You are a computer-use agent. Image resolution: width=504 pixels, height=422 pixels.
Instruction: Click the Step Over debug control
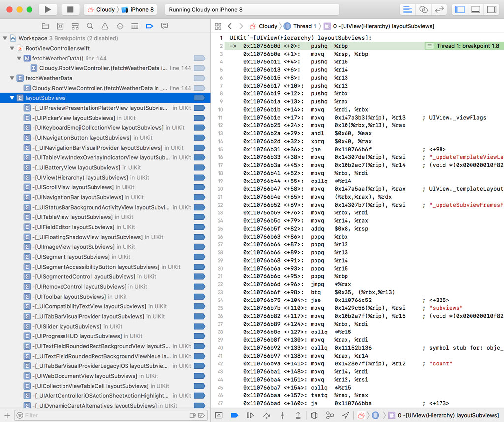[267, 415]
